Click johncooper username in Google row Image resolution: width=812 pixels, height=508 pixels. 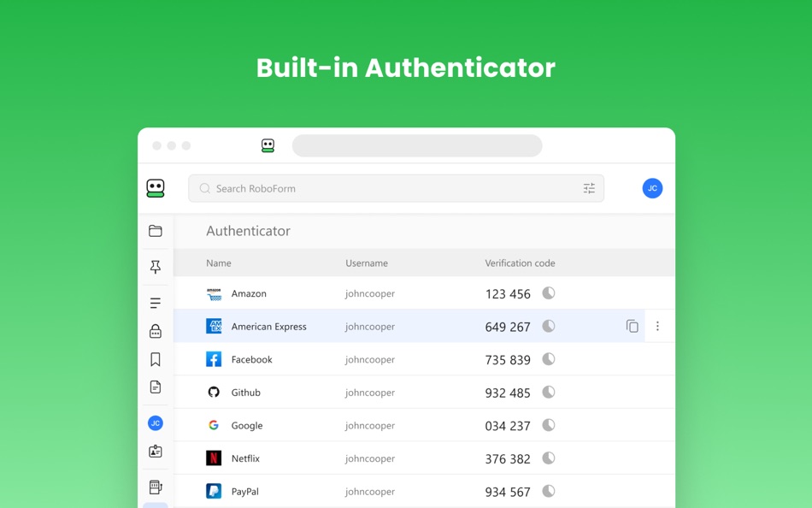370,426
